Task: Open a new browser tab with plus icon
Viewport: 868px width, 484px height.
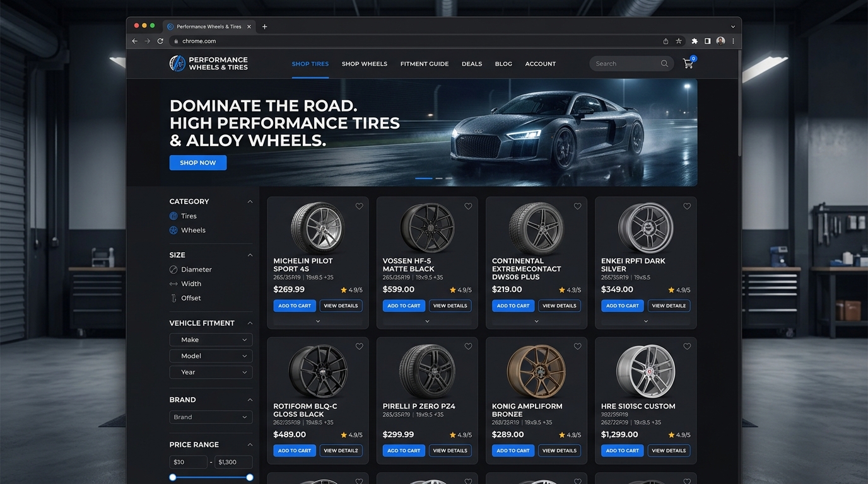Action: pyautogui.click(x=265, y=26)
